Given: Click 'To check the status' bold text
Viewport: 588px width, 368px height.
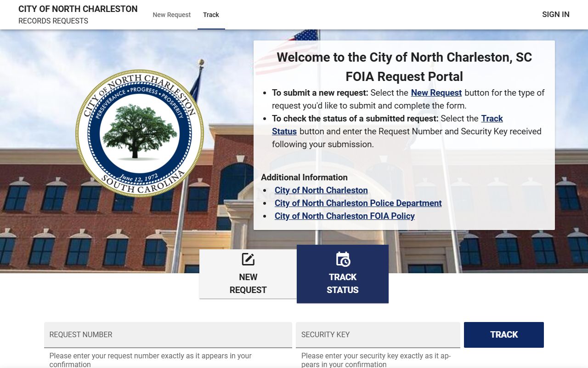Looking at the screenshot, I should click(355, 119).
